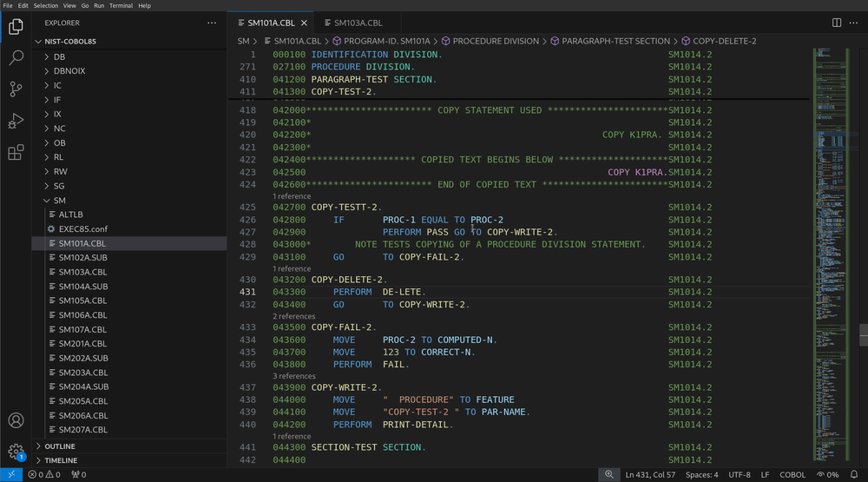Image resolution: width=868 pixels, height=482 pixels.
Task: Change the COBOL language mode
Action: (x=791, y=475)
